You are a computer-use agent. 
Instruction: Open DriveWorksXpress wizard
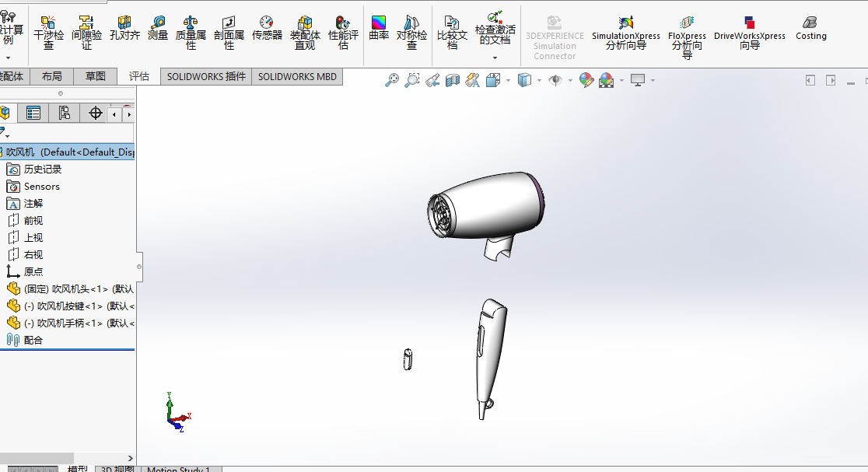750,33
